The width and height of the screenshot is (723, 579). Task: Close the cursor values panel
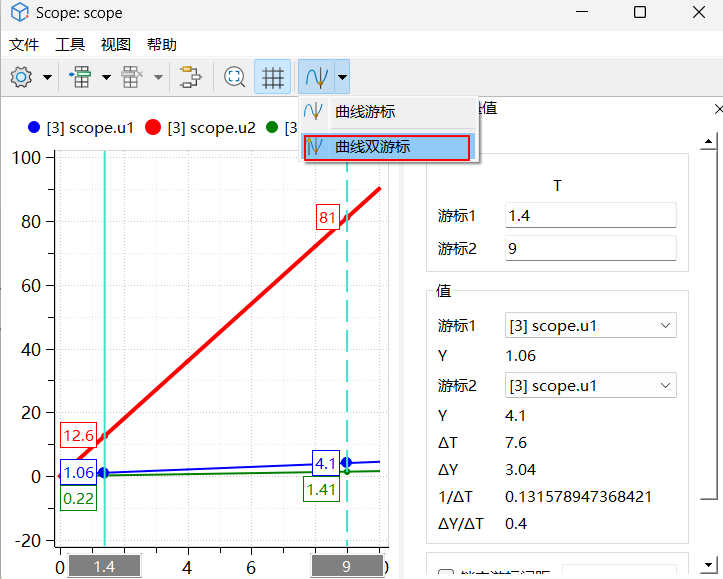point(717,109)
